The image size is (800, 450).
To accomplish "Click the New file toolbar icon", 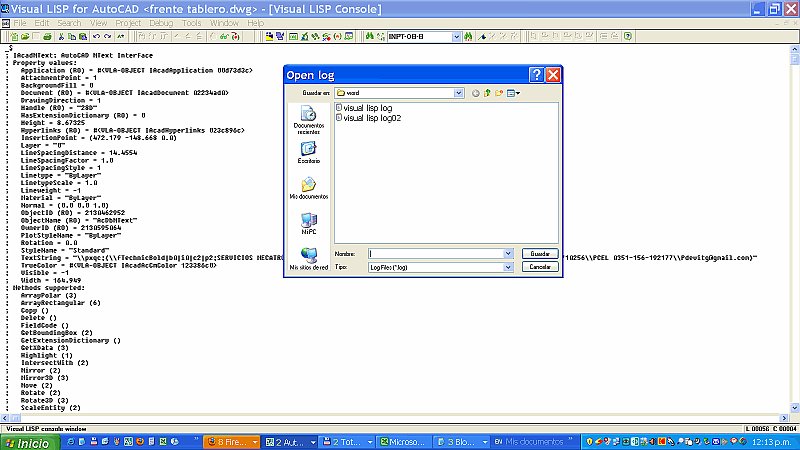I will coord(14,36).
